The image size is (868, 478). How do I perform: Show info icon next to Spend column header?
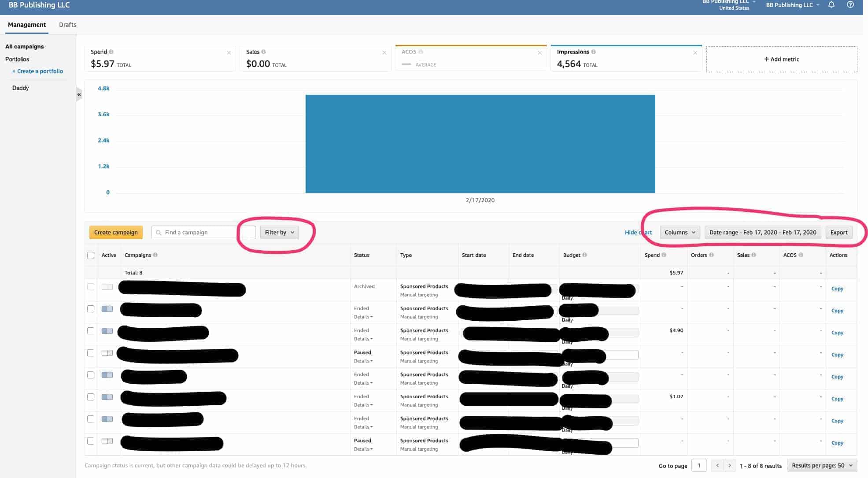pyautogui.click(x=664, y=255)
